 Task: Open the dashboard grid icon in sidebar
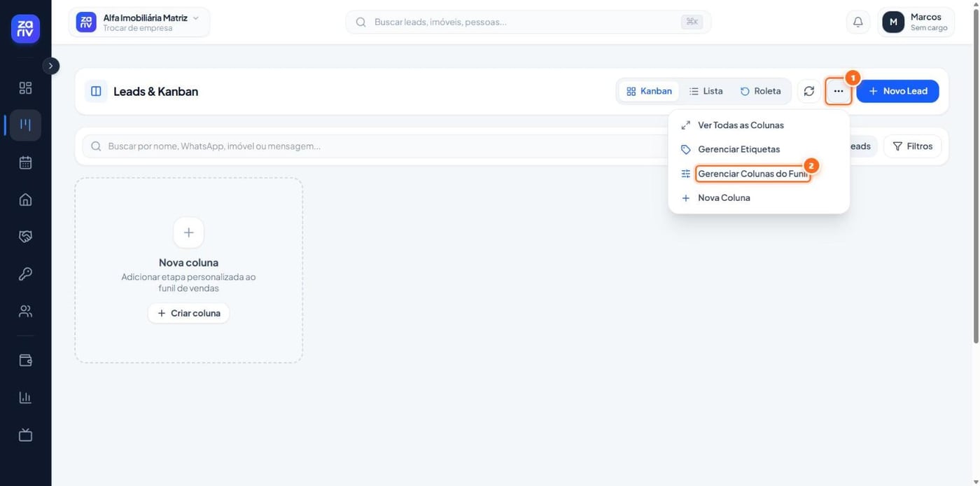coord(25,88)
